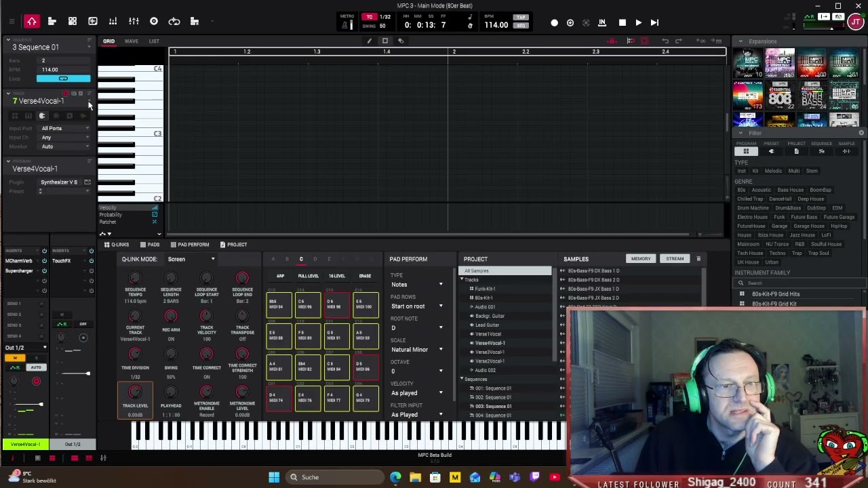This screenshot has height=488, width=868.
Task: Click the TAP tempo button
Action: [521, 18]
